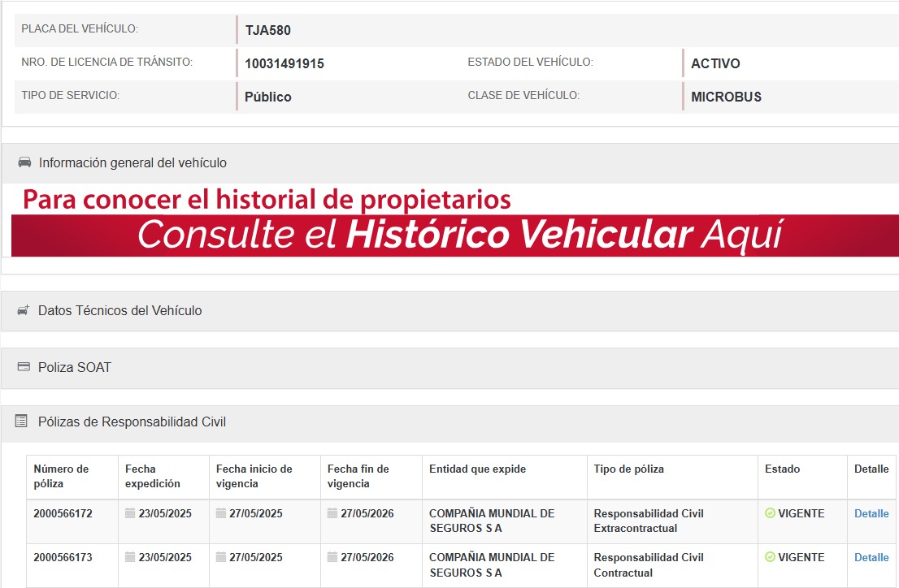The height and width of the screenshot is (588, 899).
Task: Click calendar icon in Fecha expedición of policy 2000566172
Action: (x=130, y=513)
